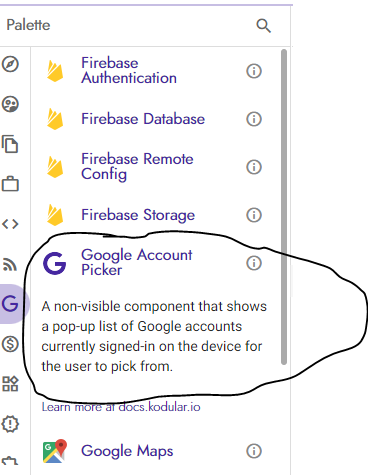Select the Google G category tab

coord(11,304)
